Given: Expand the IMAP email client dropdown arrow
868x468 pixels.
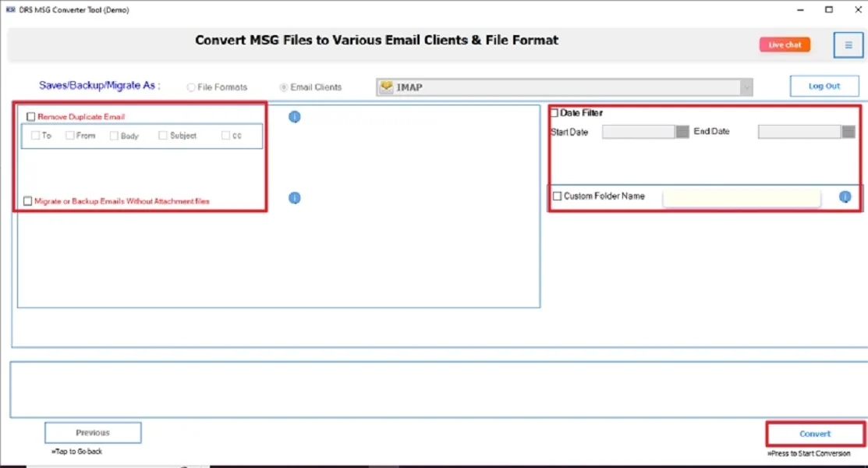Looking at the screenshot, I should (746, 87).
